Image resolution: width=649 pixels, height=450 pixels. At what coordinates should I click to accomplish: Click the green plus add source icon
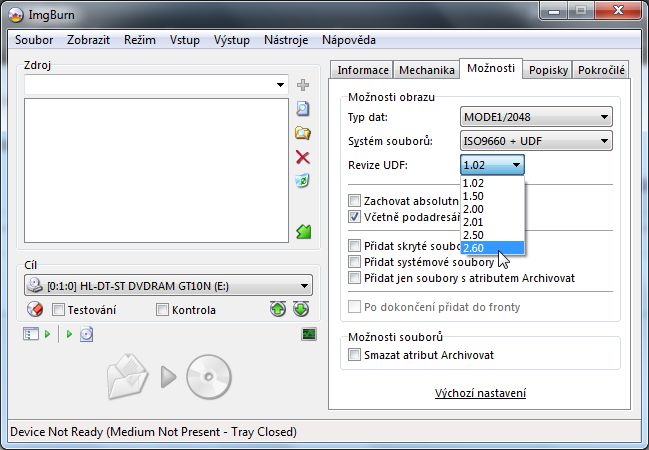[x=303, y=85]
